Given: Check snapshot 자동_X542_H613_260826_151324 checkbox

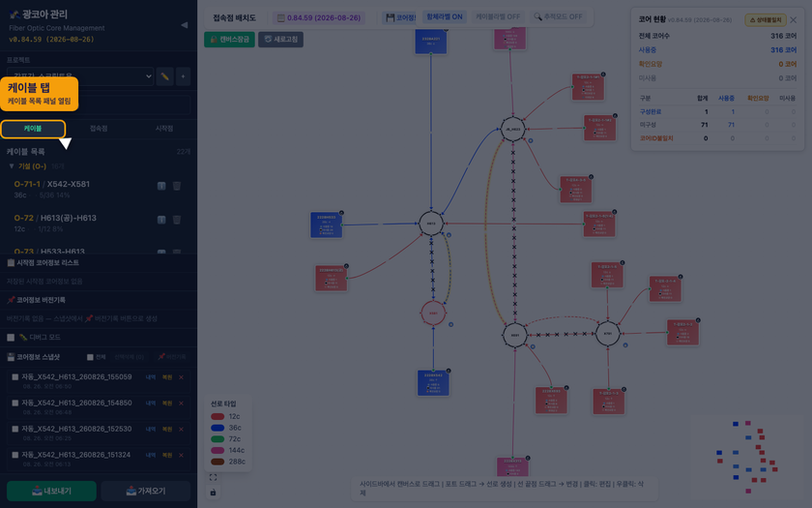Looking at the screenshot, I should point(15,455).
